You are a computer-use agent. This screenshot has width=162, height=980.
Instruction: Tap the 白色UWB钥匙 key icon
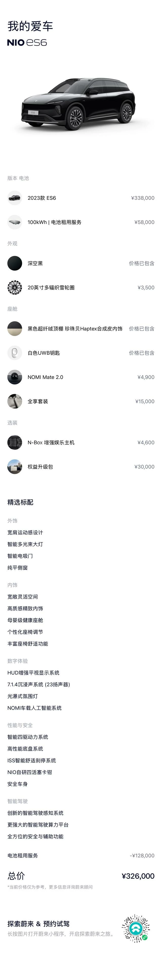point(14,353)
